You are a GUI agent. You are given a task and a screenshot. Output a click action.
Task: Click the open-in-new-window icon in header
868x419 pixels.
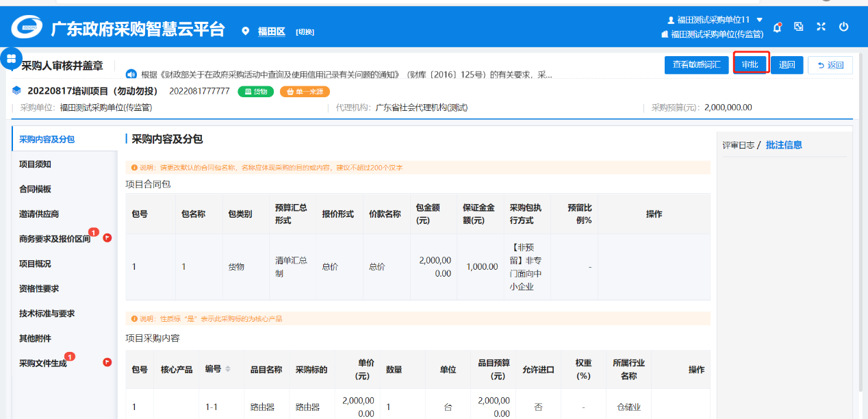(799, 27)
